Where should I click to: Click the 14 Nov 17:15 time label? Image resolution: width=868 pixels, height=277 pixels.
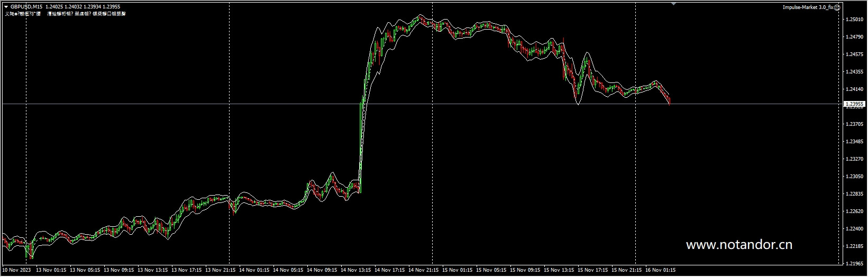click(389, 270)
